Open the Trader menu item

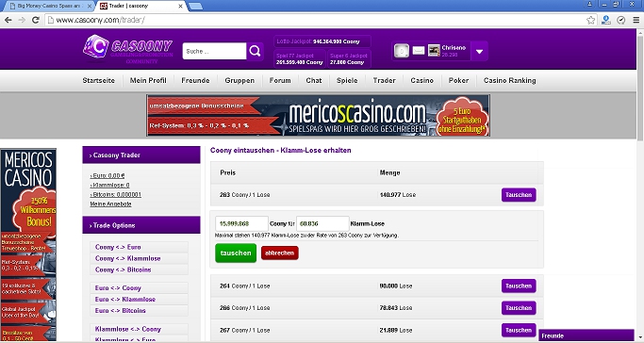pyautogui.click(x=384, y=80)
